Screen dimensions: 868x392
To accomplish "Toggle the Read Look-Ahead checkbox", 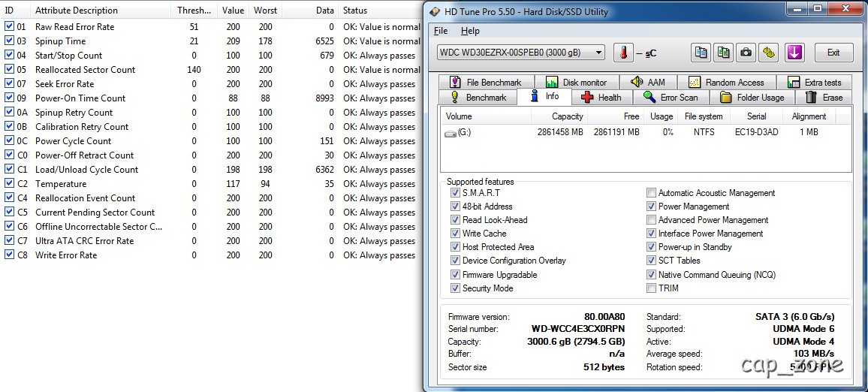I will [455, 220].
